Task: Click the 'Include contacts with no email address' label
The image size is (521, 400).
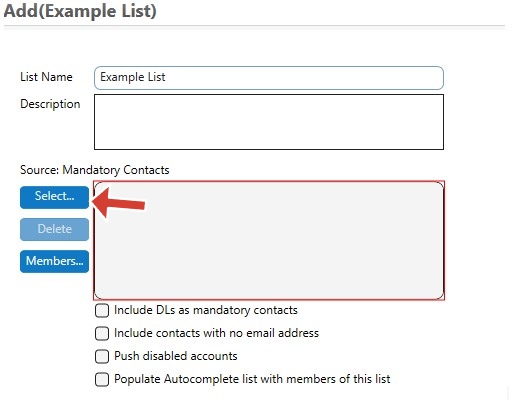Action: (216, 333)
